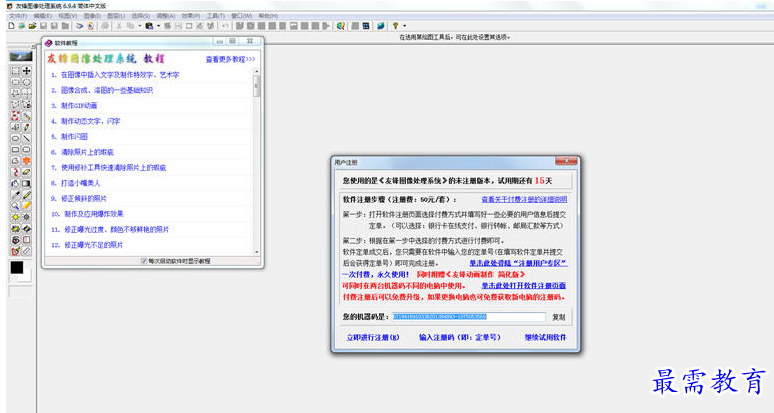Open the 文件(F) menu
This screenshot has width=774, height=413.
tap(18, 16)
